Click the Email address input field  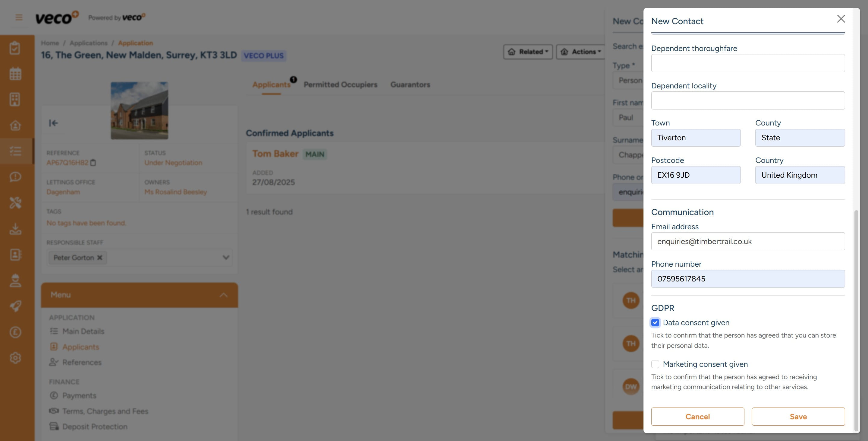[748, 241]
